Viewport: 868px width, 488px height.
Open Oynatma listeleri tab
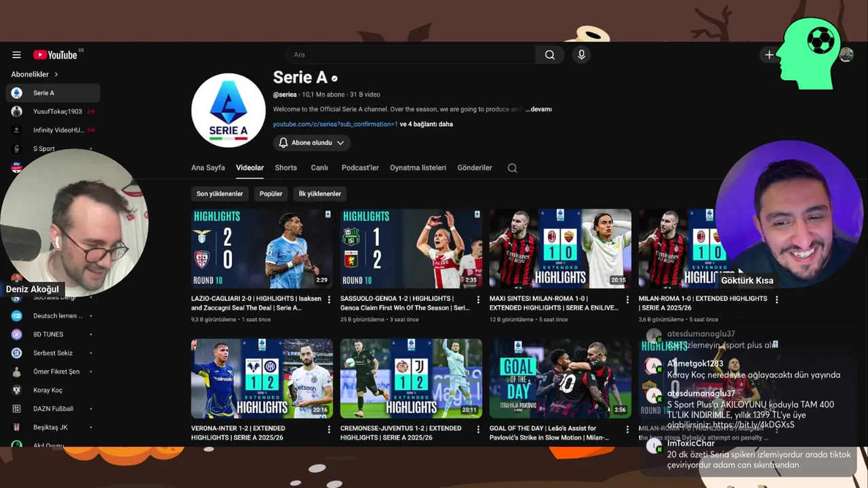click(x=418, y=168)
